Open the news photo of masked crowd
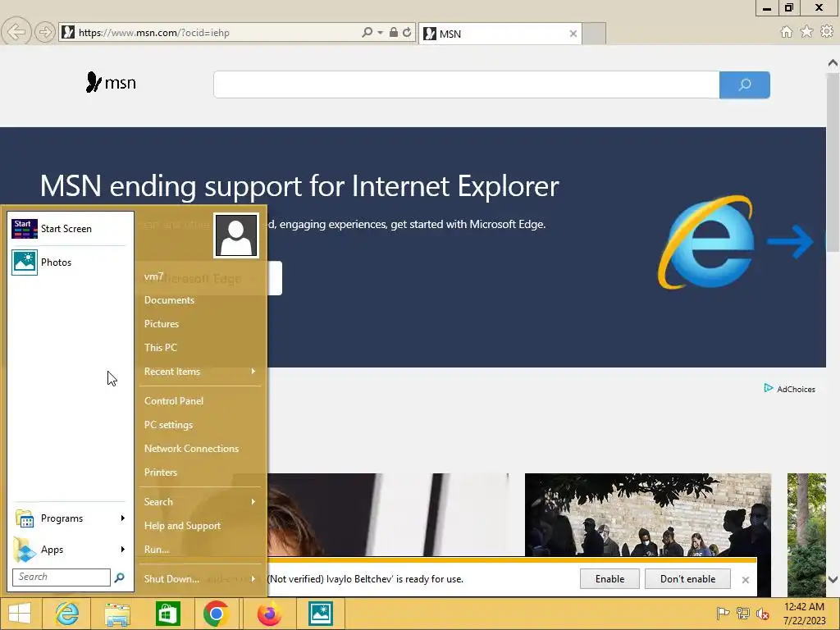Image resolution: width=840 pixels, height=630 pixels. coord(648,515)
